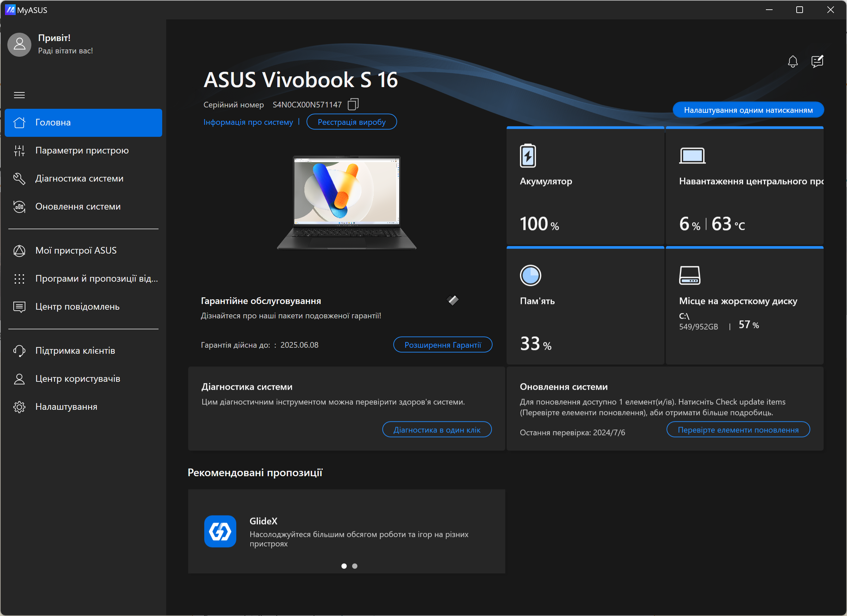847x616 pixels.
Task: Click the home icon beside Головна
Action: (19, 122)
